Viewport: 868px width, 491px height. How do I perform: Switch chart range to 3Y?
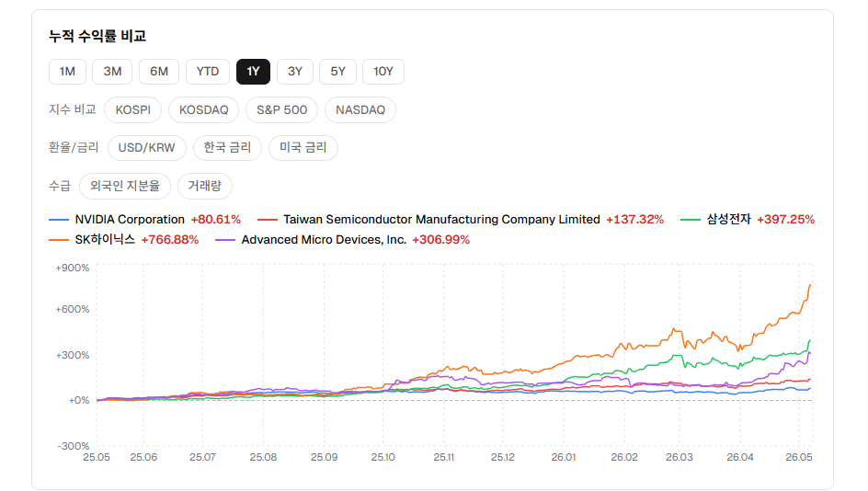[295, 72]
